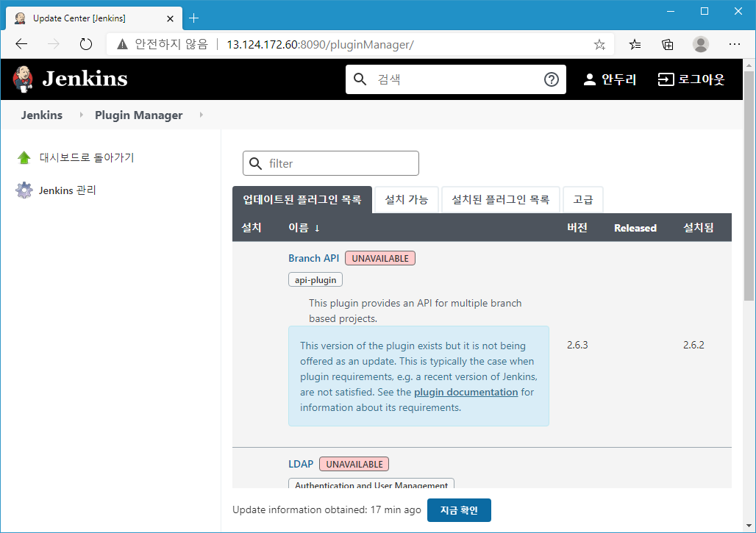
Task: Focus the plugin filter input field
Action: tap(331, 163)
